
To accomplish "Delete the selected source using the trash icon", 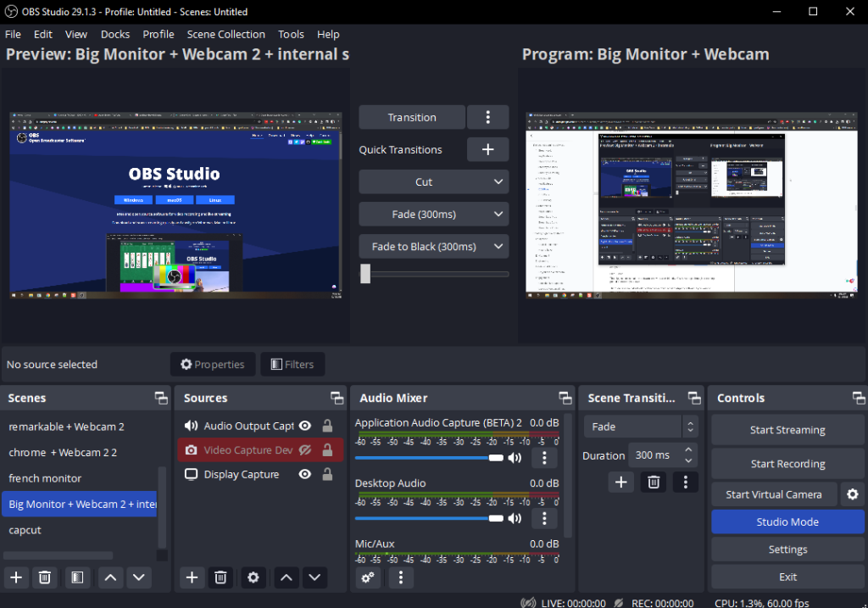I will click(x=220, y=577).
